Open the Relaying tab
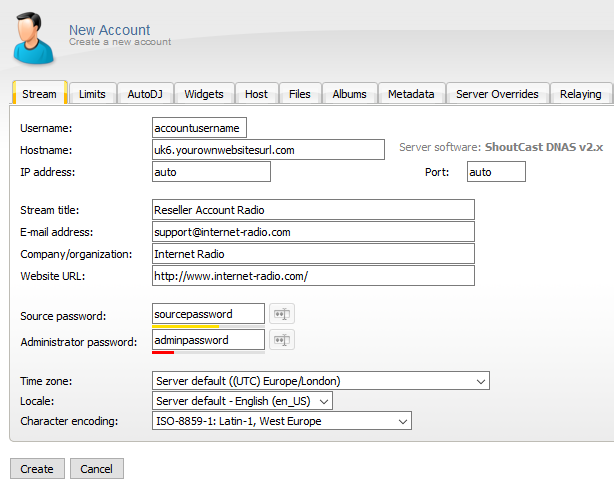The width and height of the screenshot is (614, 496). point(580,94)
